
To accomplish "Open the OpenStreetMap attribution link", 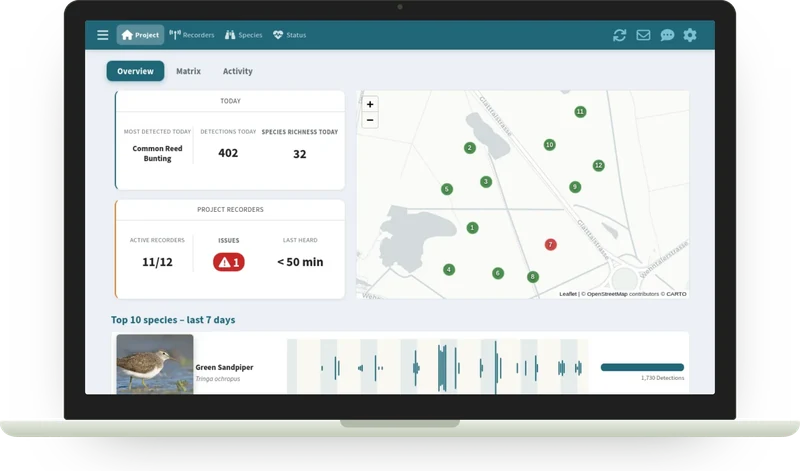I will tap(607, 294).
